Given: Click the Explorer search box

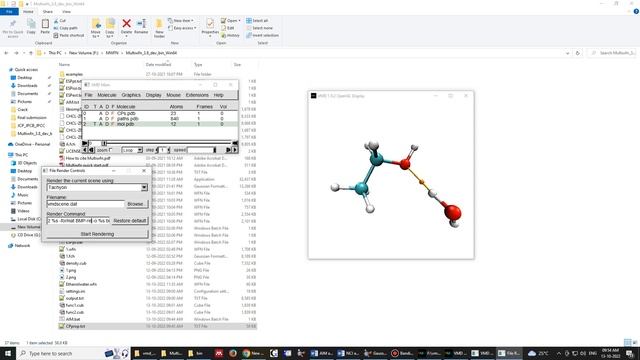Looking at the screenshot, I should tap(611, 53).
